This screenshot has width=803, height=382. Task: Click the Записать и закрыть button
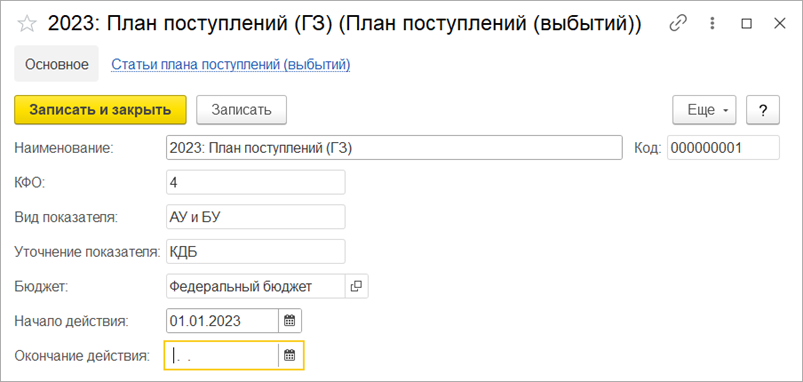(x=100, y=110)
